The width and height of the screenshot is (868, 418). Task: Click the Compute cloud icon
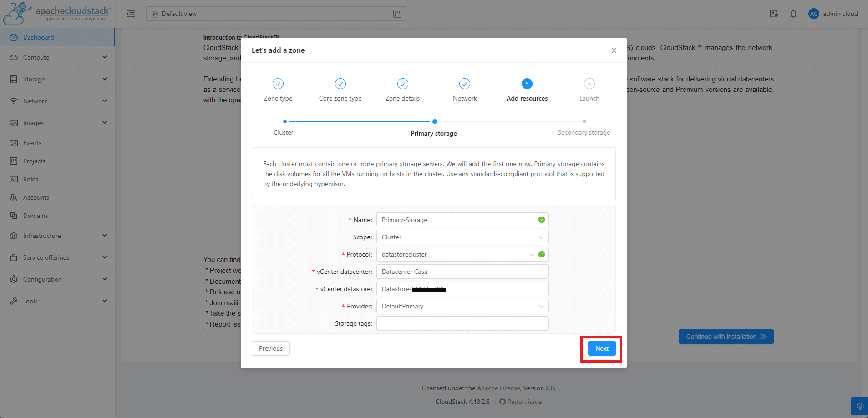[14, 57]
